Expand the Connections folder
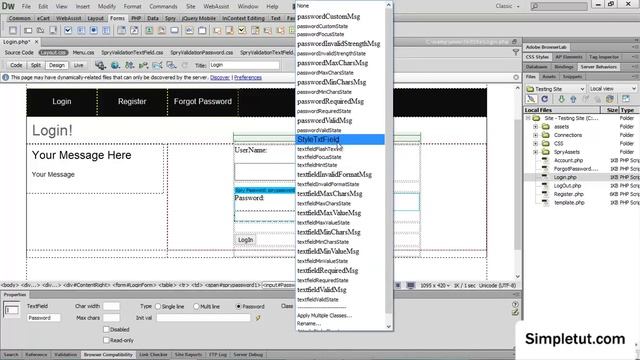Screen dimensions: 640x360 [536, 135]
